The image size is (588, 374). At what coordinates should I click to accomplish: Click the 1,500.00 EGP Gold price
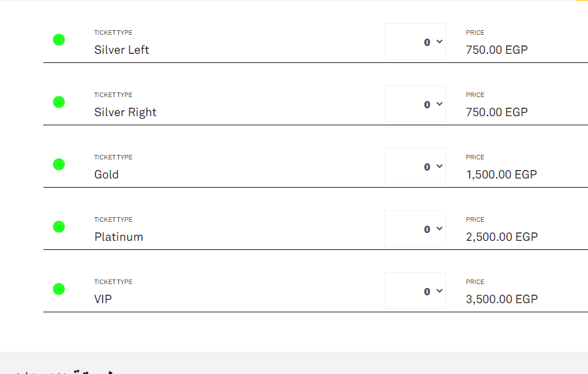pos(501,175)
